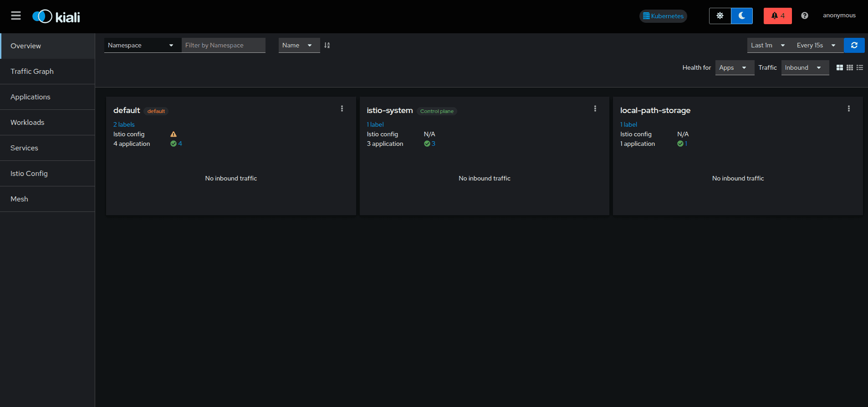Open the Health for Apps dropdown

click(x=735, y=67)
